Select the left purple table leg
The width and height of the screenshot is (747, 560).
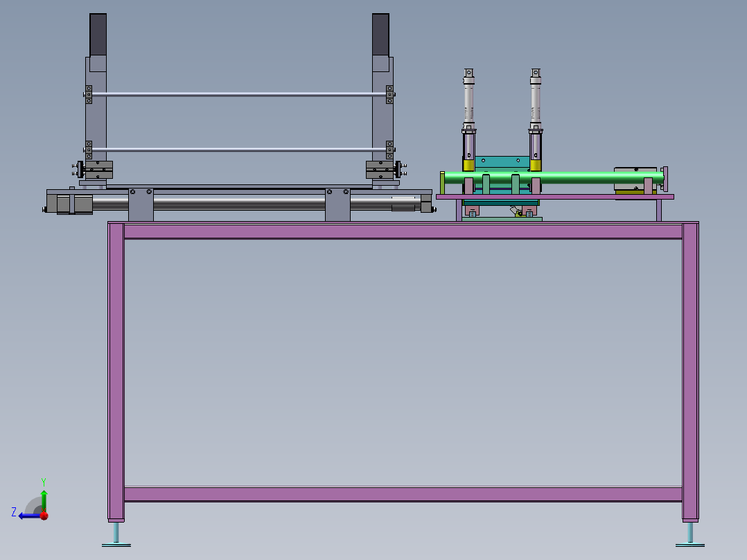coord(116,371)
